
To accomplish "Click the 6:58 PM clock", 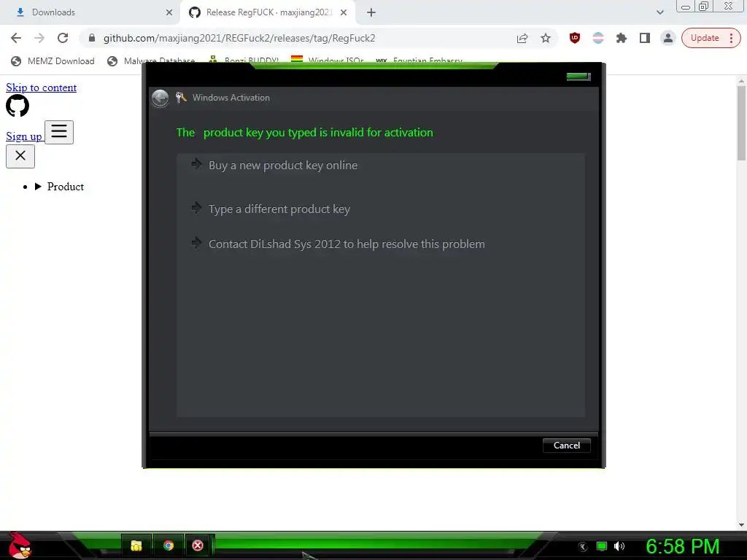I will tap(682, 546).
